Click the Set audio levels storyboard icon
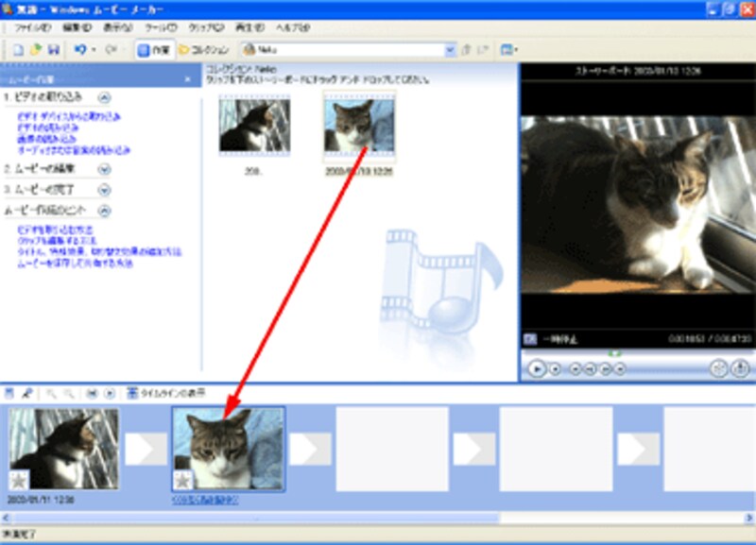 pyautogui.click(x=9, y=394)
